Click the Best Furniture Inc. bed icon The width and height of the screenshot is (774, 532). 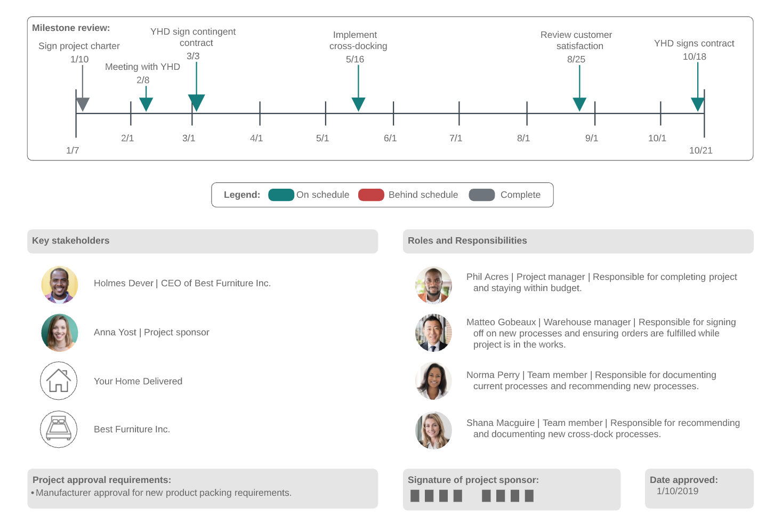tap(59, 429)
